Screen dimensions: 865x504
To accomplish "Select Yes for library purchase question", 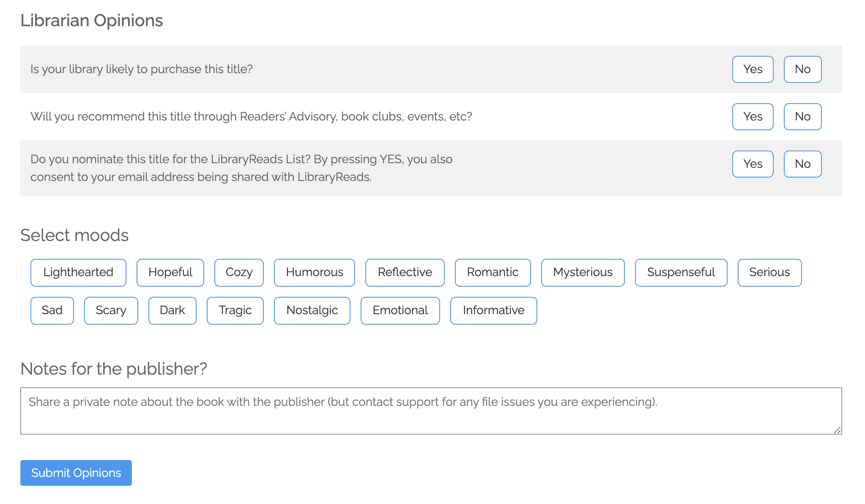I will 753,69.
